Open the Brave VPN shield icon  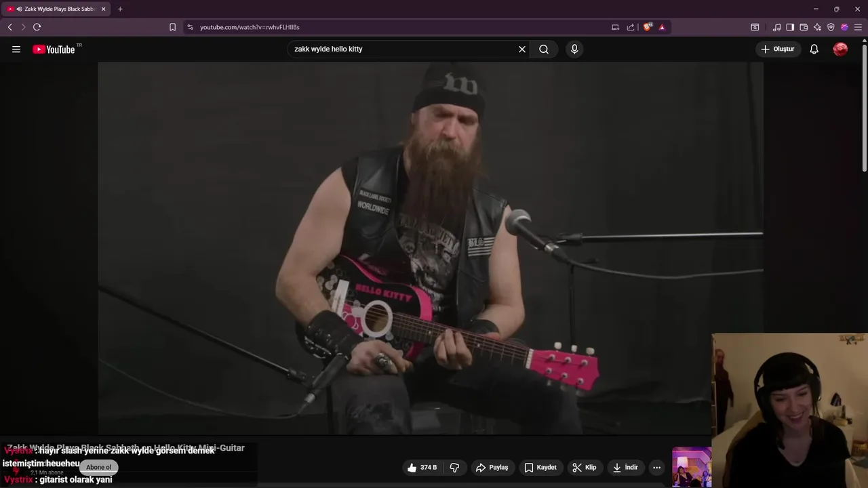click(831, 27)
